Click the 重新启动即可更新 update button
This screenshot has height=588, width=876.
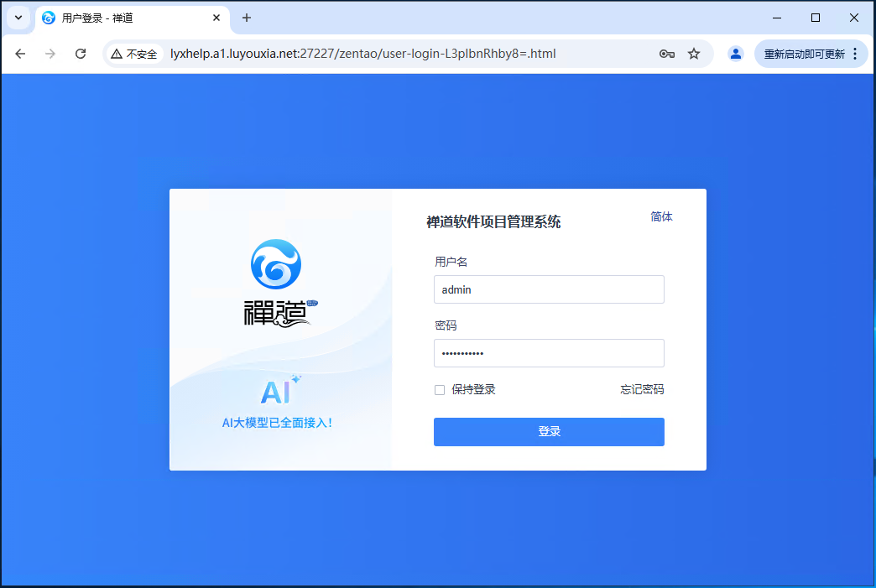click(x=804, y=54)
